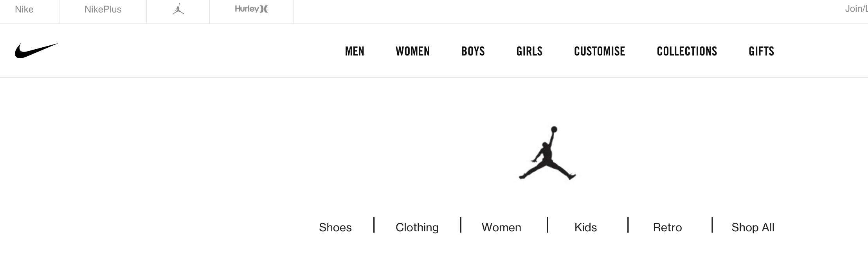Open the CUSTOMISE menu
The height and width of the screenshot is (254, 868).
tap(600, 51)
